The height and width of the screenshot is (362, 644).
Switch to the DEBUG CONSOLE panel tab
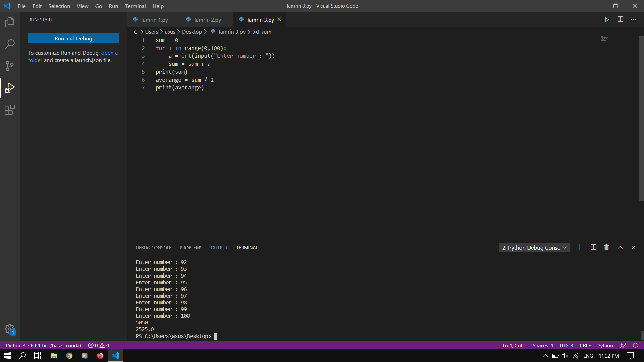(x=153, y=248)
